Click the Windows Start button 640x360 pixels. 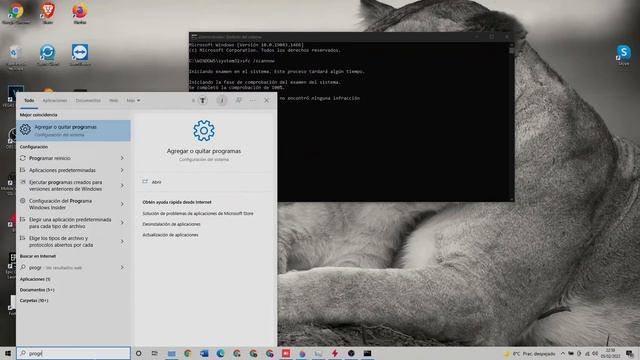click(x=7, y=353)
